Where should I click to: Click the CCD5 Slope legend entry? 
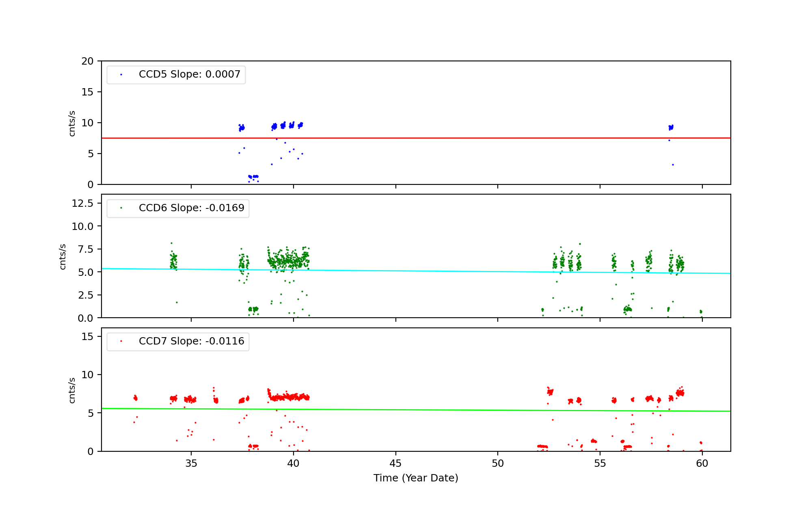[x=189, y=74]
